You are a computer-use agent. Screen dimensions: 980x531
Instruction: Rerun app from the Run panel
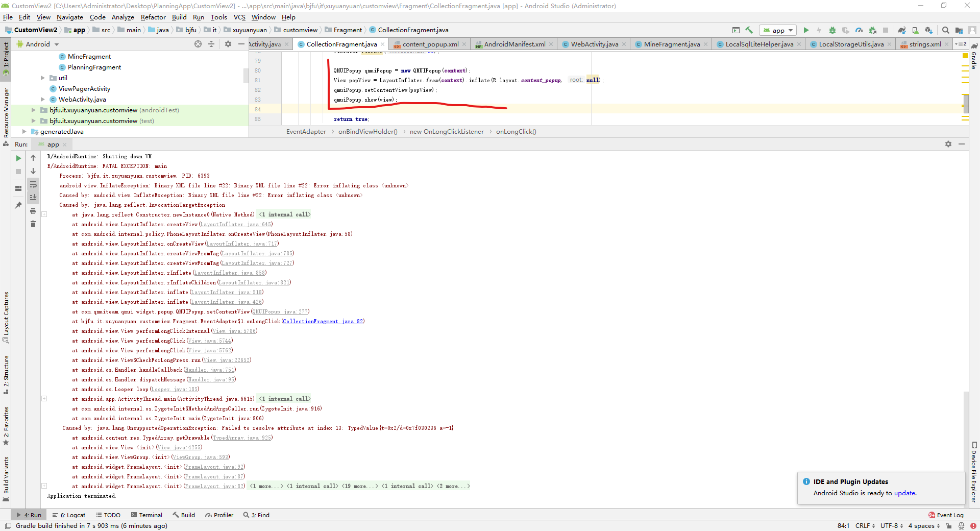pos(18,158)
